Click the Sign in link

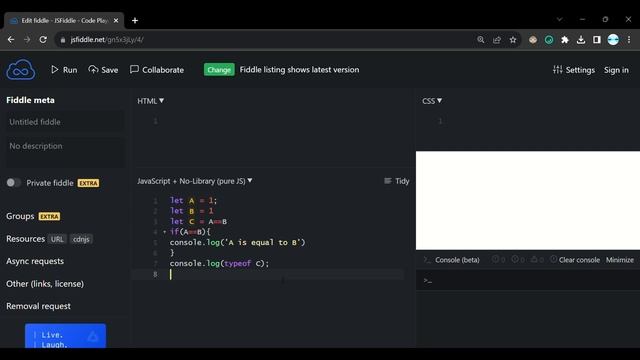click(x=616, y=70)
